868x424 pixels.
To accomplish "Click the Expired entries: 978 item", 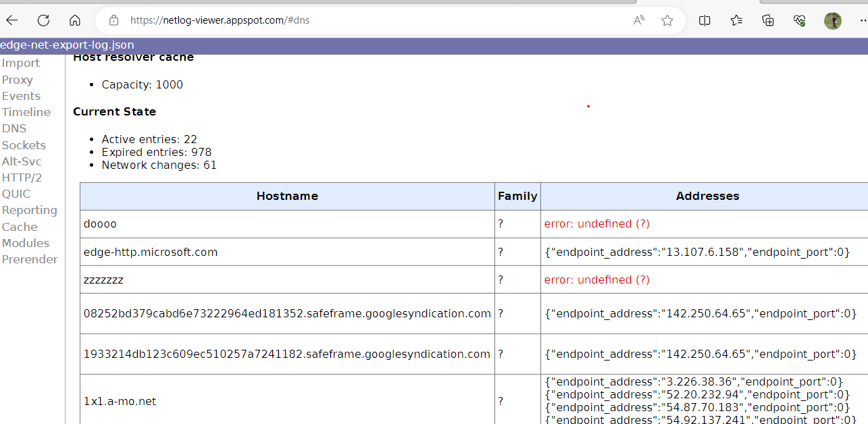I will (x=157, y=152).
